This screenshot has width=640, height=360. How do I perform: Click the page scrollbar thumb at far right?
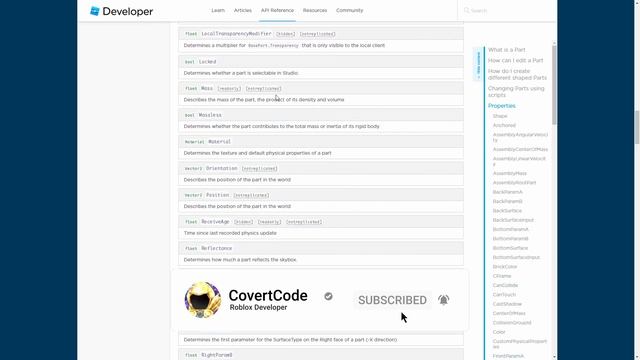point(637,127)
